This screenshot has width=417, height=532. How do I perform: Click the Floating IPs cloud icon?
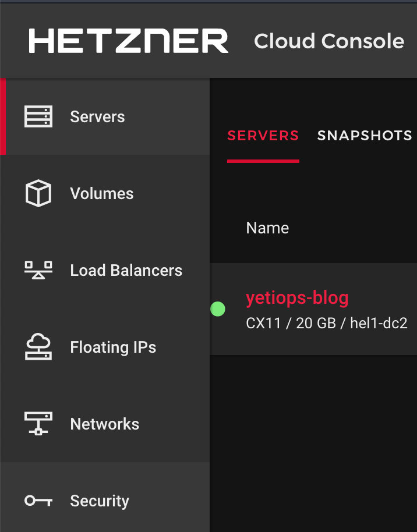(38, 347)
